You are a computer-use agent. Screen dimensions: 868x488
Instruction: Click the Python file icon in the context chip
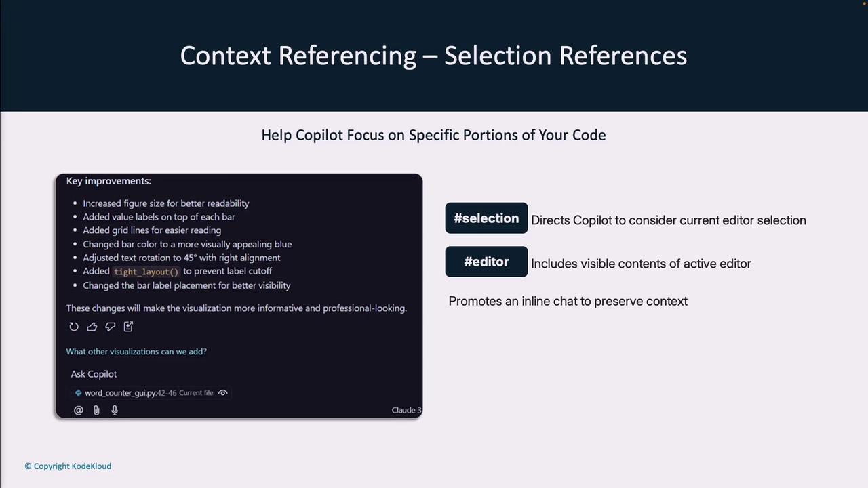point(79,393)
